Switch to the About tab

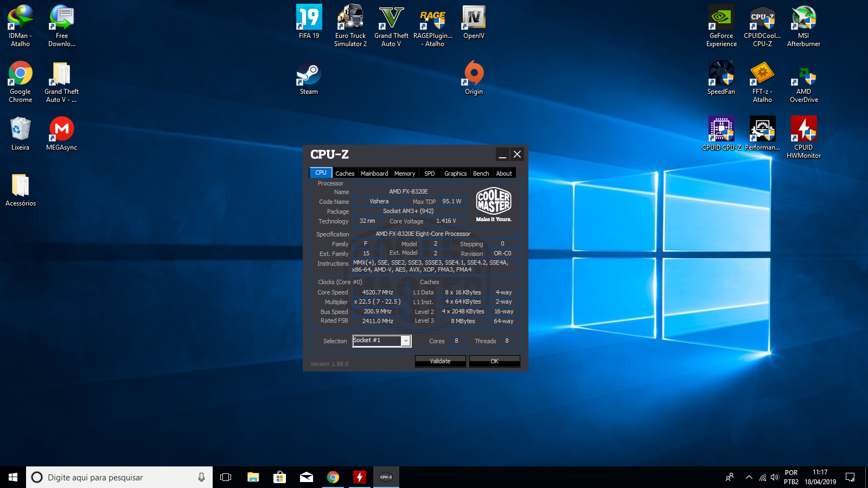pos(504,174)
